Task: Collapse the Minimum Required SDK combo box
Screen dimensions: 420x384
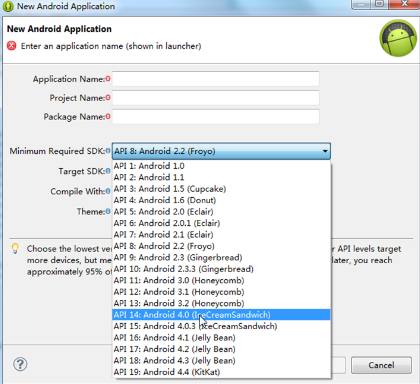Action: [221, 151]
